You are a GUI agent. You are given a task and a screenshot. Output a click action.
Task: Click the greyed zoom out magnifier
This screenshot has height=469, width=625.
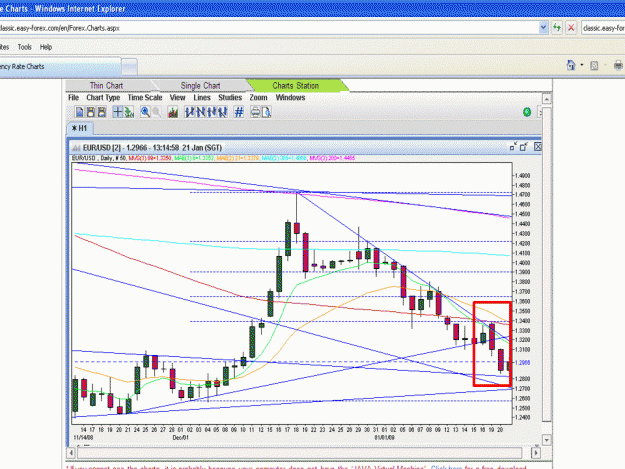point(156,112)
